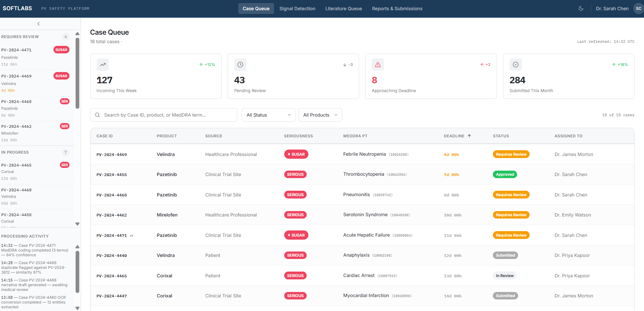This screenshot has width=644, height=311.
Task: Click the Incoming This Week 127 card
Action: [x=156, y=76]
